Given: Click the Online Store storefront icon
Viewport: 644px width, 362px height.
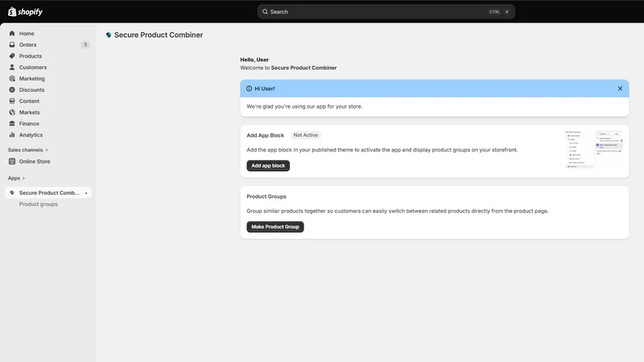Looking at the screenshot, I should tap(12, 162).
